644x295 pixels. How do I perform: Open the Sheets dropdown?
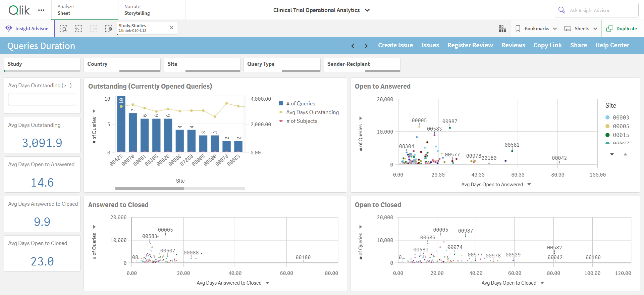tap(581, 29)
